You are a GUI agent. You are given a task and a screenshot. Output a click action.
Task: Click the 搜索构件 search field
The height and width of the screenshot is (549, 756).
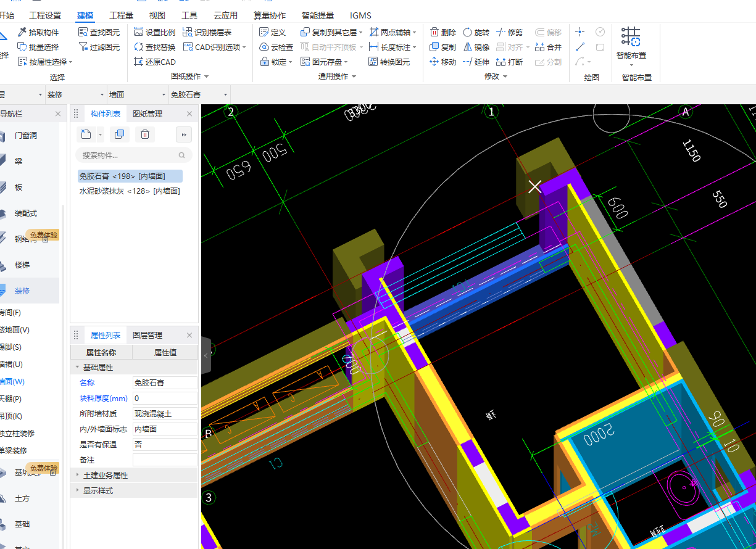(x=134, y=155)
